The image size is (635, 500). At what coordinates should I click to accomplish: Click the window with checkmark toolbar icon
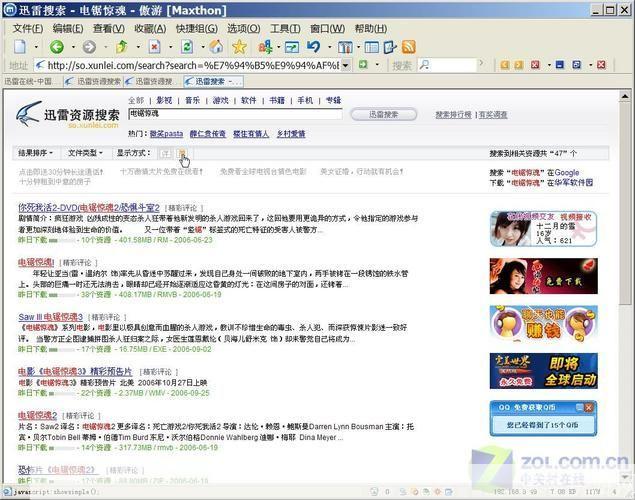(292, 47)
